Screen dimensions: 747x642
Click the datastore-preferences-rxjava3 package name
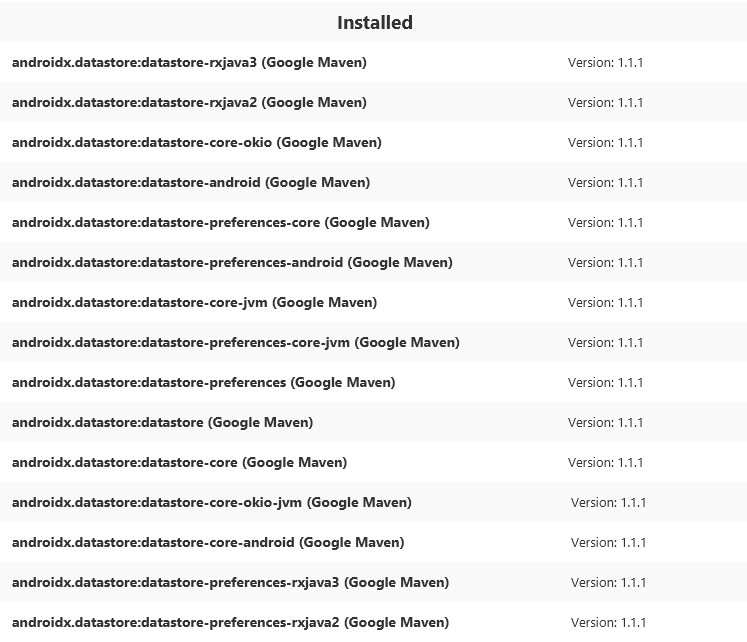coord(230,582)
